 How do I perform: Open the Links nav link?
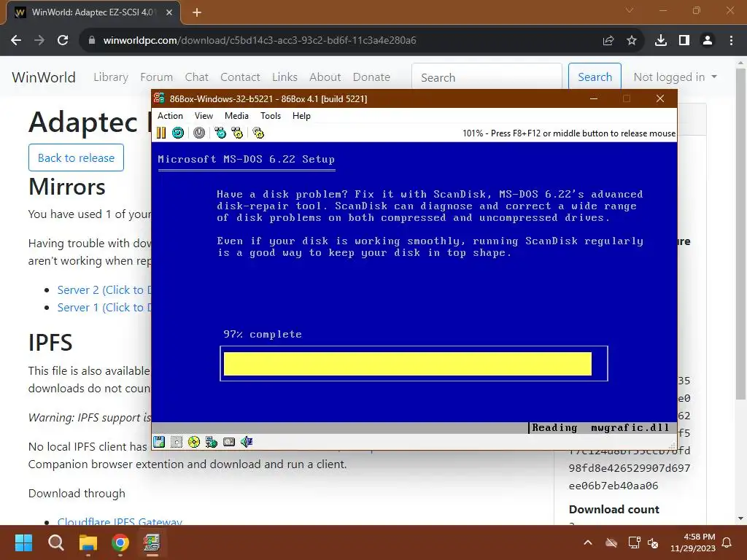coord(285,77)
